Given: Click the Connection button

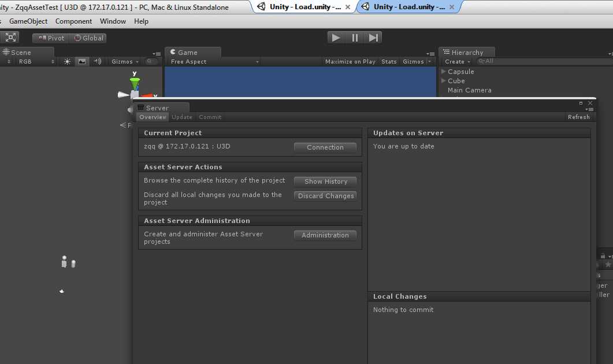Looking at the screenshot, I should 325,147.
